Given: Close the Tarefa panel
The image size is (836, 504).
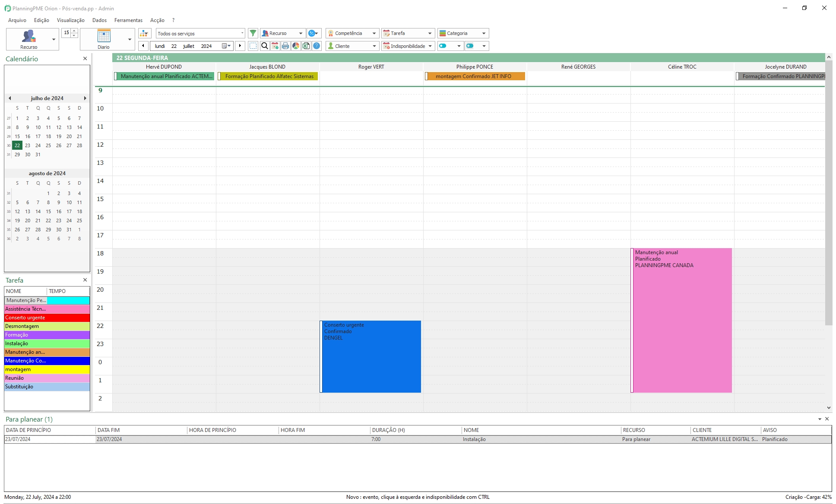Looking at the screenshot, I should 85,280.
